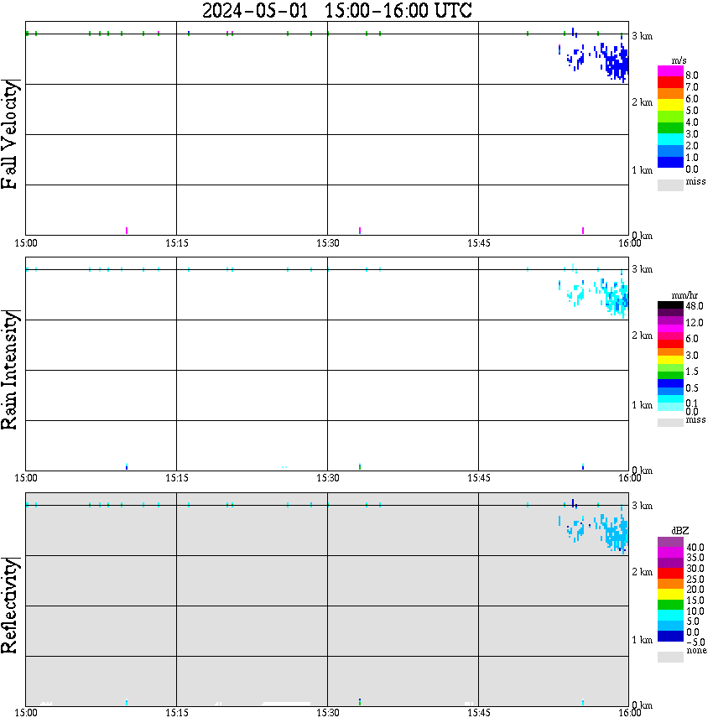This screenshot has height=728, width=713.
Task: Pick the light green 1.5 mm/hr rain swatch
Action: coord(670,367)
